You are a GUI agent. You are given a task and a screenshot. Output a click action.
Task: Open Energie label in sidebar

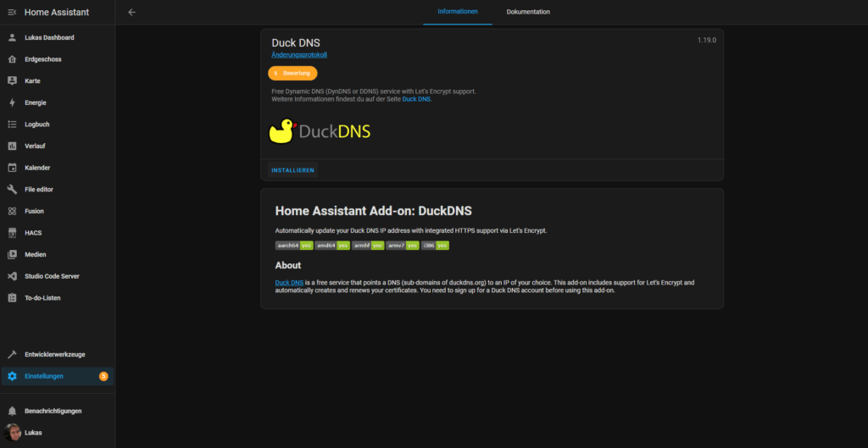click(x=36, y=102)
